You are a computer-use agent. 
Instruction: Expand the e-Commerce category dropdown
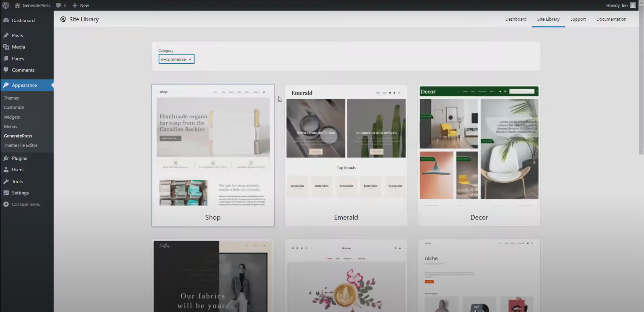[x=176, y=59]
